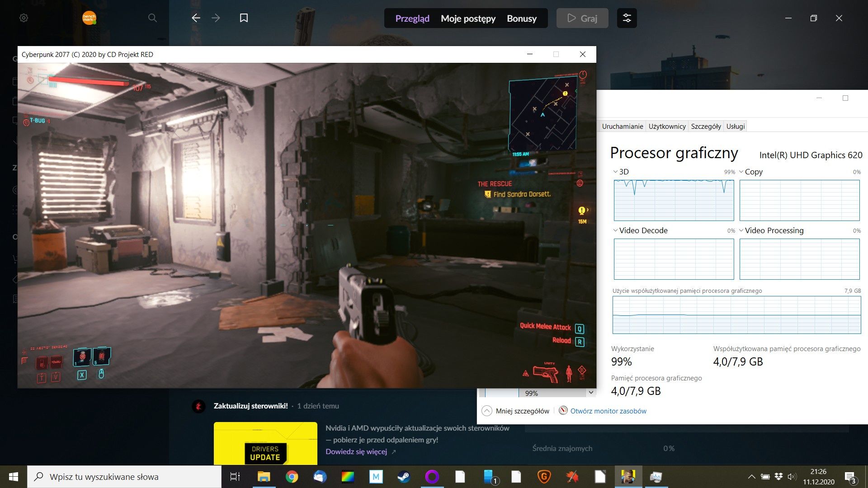Viewport: 868px width, 488px height.
Task: Go back with the left arrow
Action: coord(196,18)
